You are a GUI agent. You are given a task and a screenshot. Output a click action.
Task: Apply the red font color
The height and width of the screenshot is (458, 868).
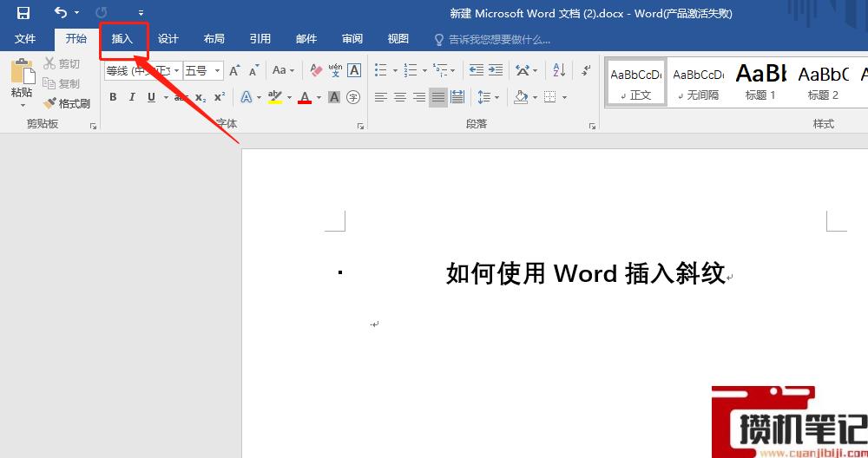click(305, 97)
